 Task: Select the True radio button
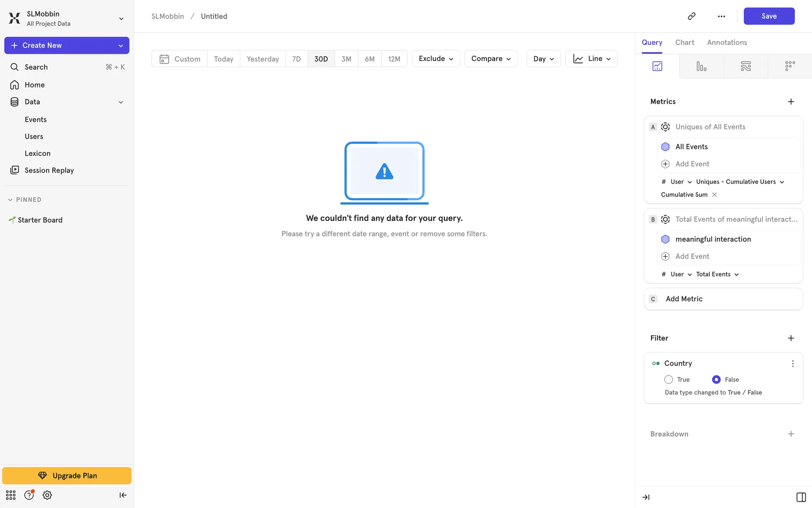click(x=668, y=379)
